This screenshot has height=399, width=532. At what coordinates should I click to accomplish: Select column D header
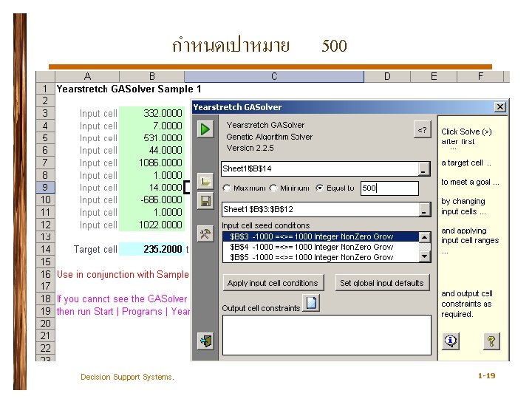coord(387,77)
